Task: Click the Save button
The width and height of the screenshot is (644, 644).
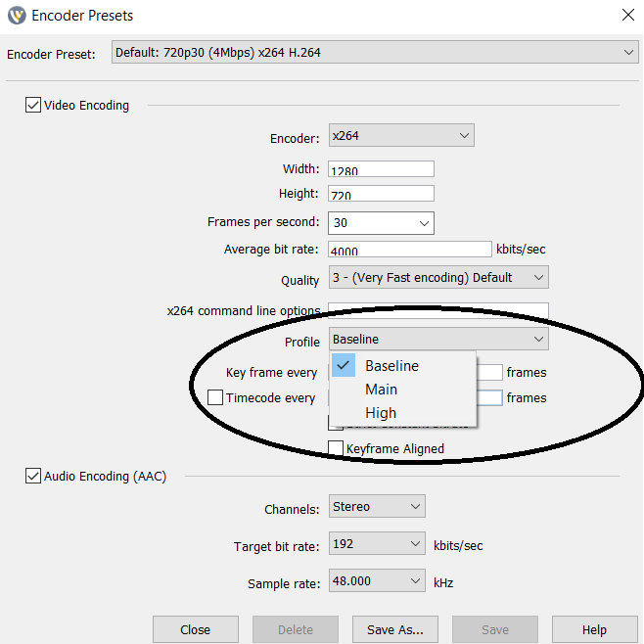Action: click(495, 629)
